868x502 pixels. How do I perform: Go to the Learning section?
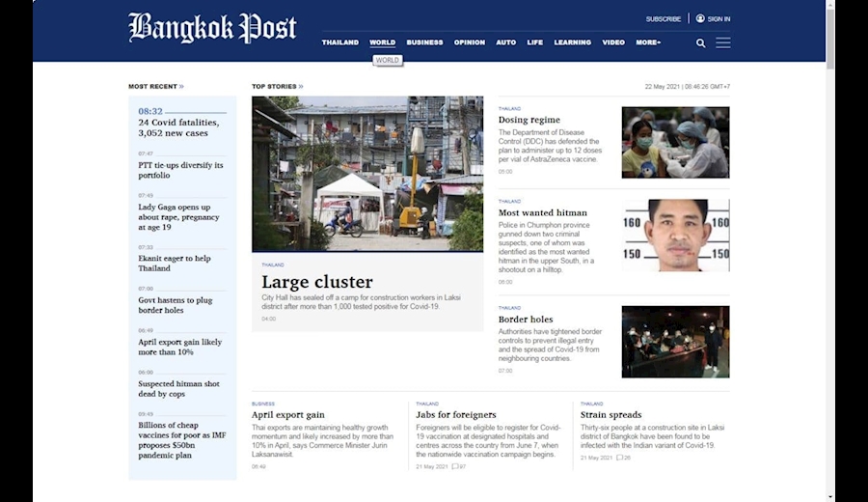point(572,42)
